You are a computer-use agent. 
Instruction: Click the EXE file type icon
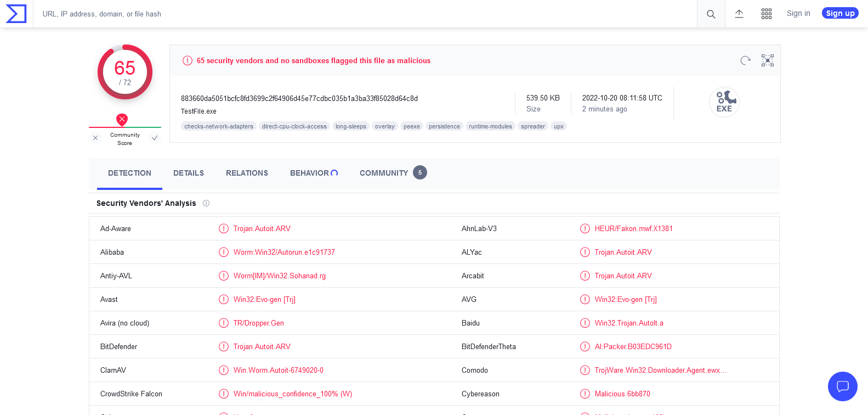point(724,102)
